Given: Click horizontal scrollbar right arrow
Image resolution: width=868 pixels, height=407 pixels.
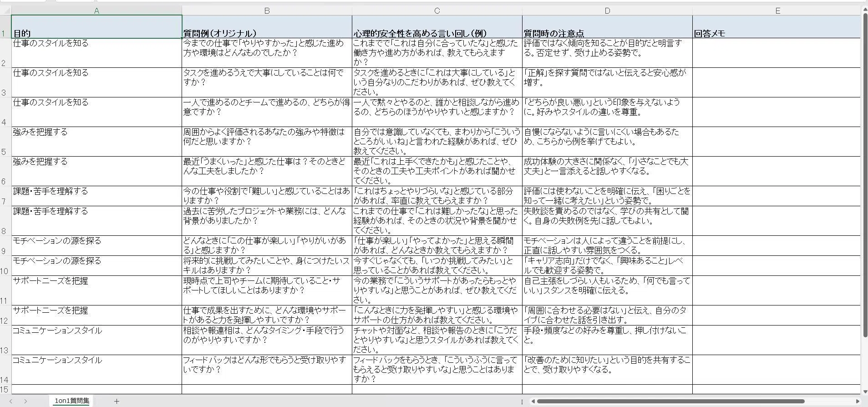Looking at the screenshot, I should click(858, 402).
